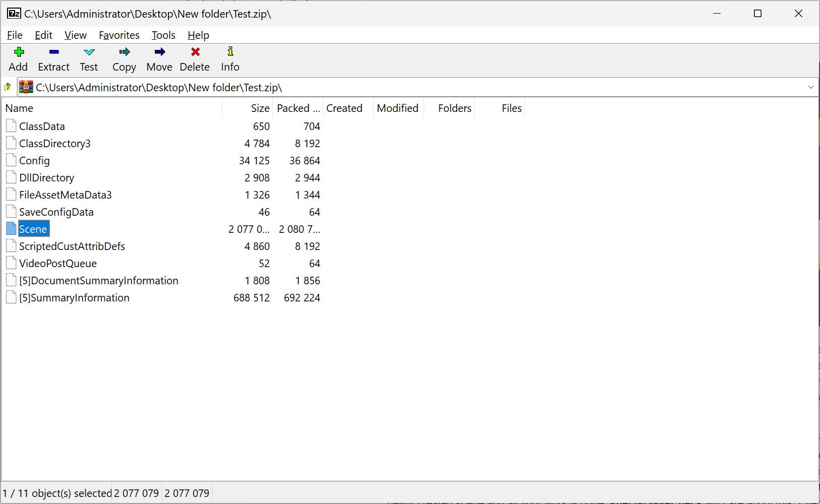Image resolution: width=820 pixels, height=504 pixels.
Task: Select the ClassDirectory3 file entry
Action: pyautogui.click(x=54, y=144)
